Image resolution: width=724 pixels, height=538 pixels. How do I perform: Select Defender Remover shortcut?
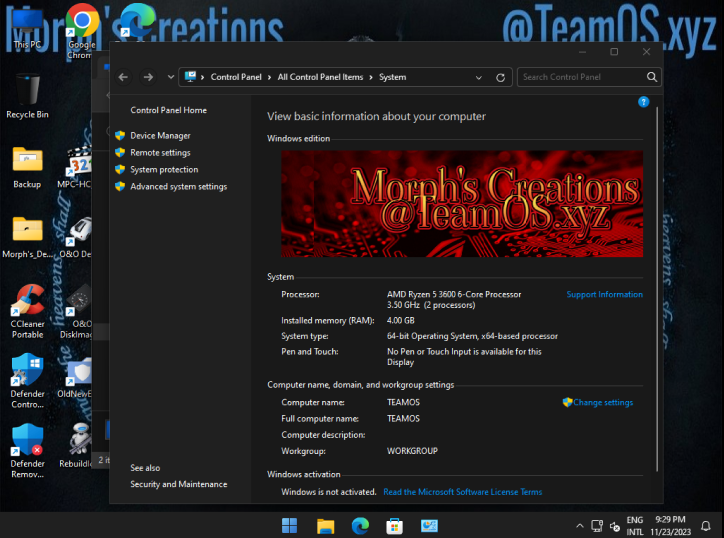pos(27,452)
